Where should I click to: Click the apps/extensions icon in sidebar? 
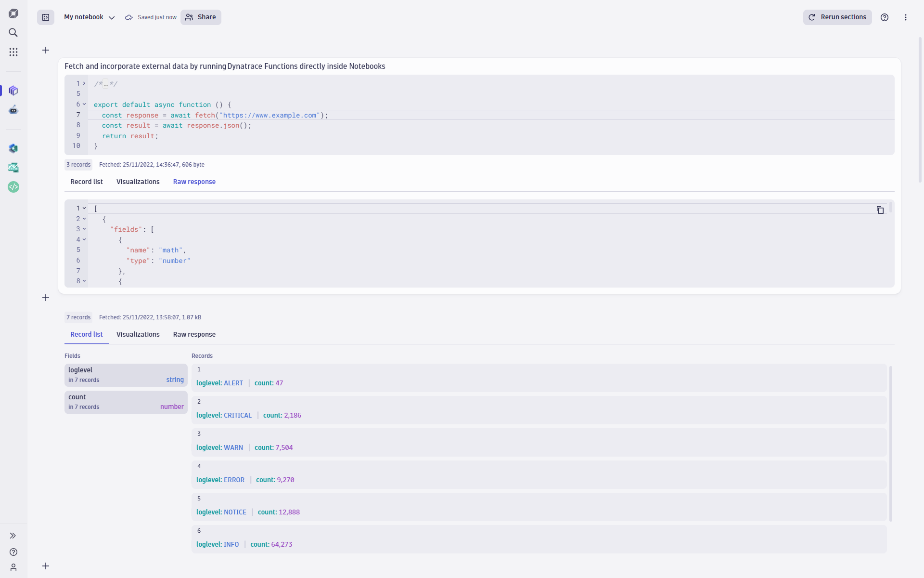coord(13,52)
